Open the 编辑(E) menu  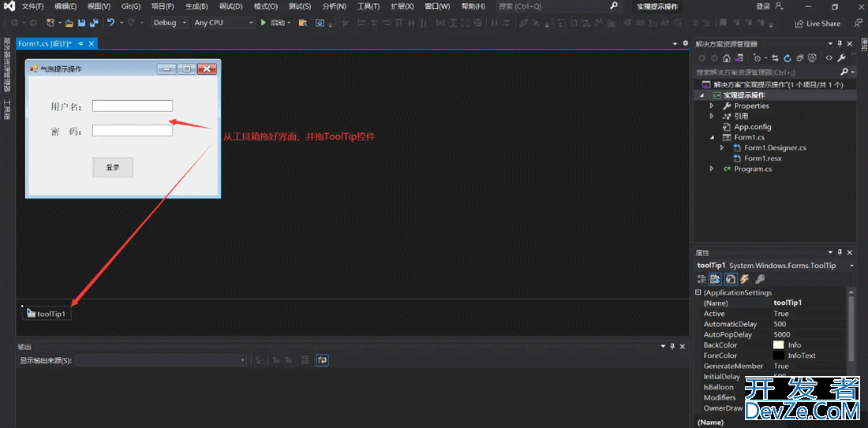point(65,6)
